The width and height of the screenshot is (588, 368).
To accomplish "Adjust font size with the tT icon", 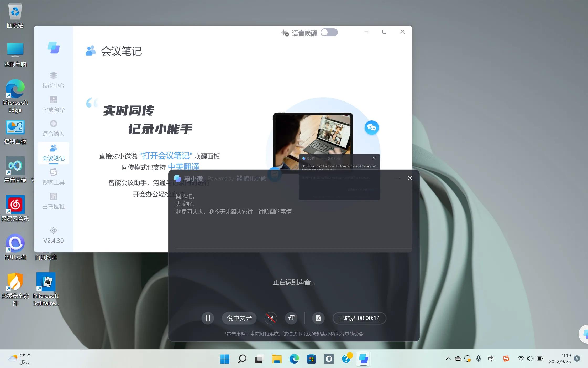I will [x=291, y=318].
